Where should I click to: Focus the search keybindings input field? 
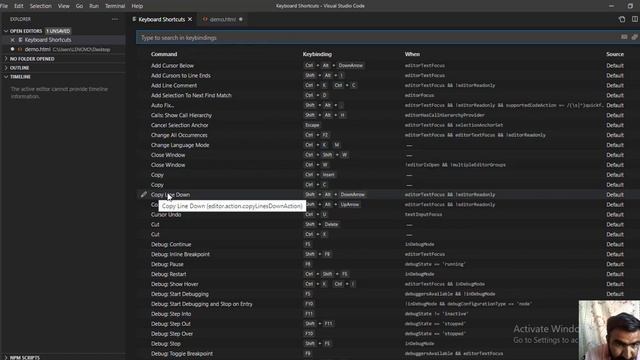pos(378,38)
